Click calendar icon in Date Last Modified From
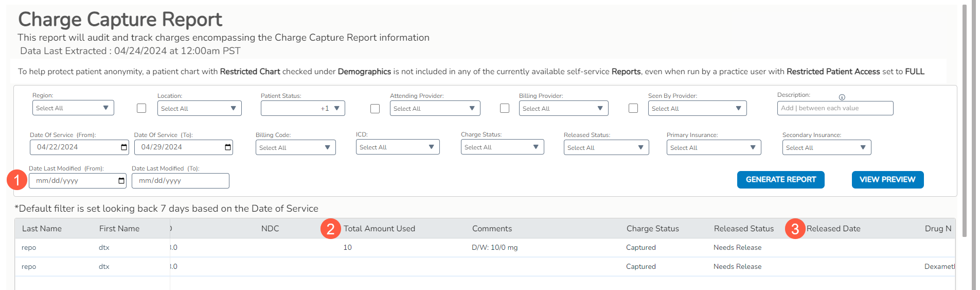Image resolution: width=980 pixels, height=290 pixels. coord(121,181)
